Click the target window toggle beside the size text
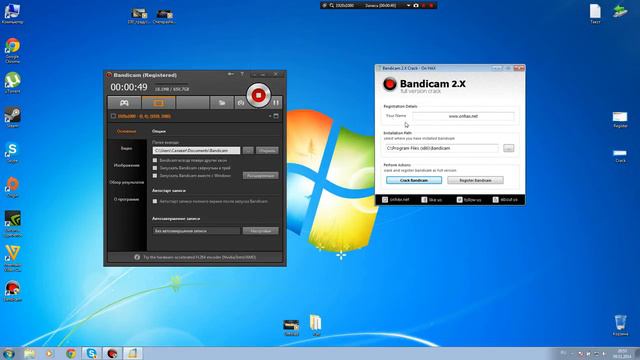Viewport: 640px width, 360px height. coord(113,116)
